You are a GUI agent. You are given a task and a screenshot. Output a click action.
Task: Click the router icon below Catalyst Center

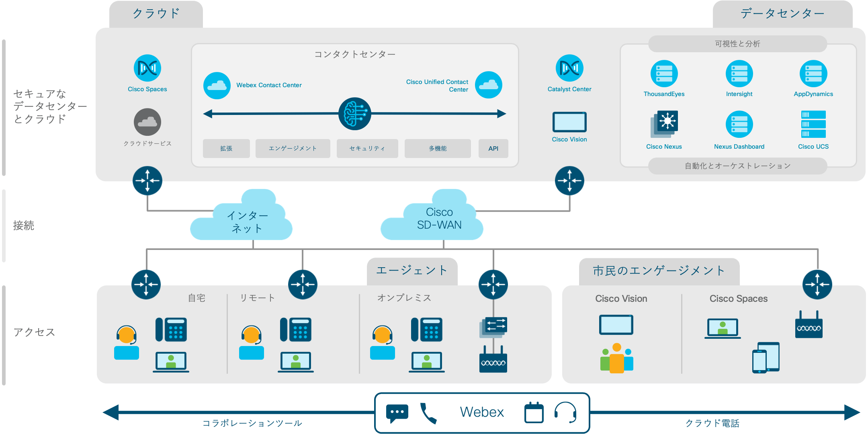[569, 181]
